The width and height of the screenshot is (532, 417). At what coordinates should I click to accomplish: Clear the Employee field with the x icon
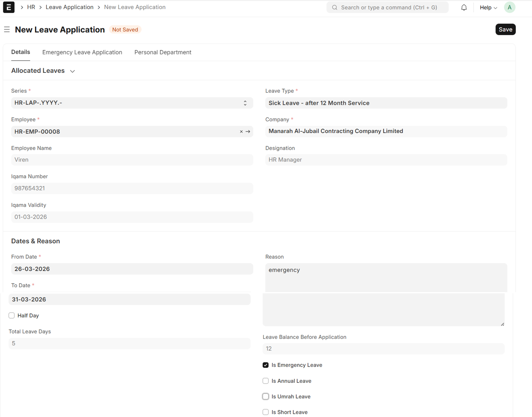click(x=241, y=132)
